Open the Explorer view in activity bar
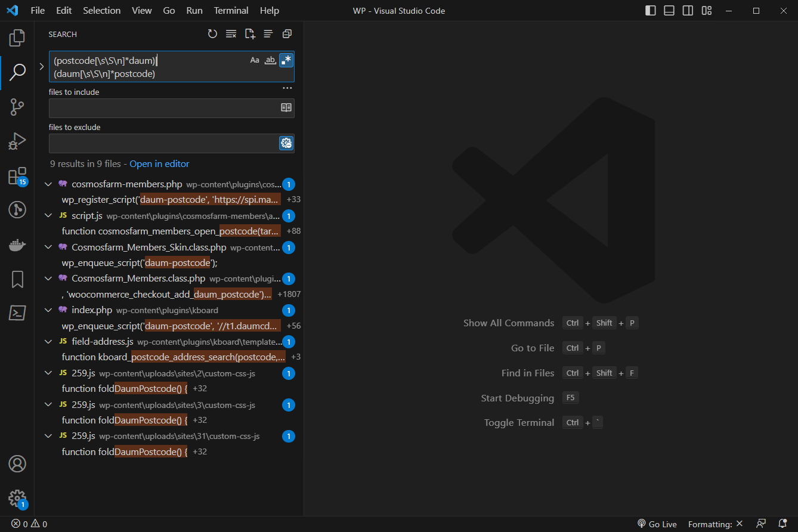798x532 pixels. point(17,38)
